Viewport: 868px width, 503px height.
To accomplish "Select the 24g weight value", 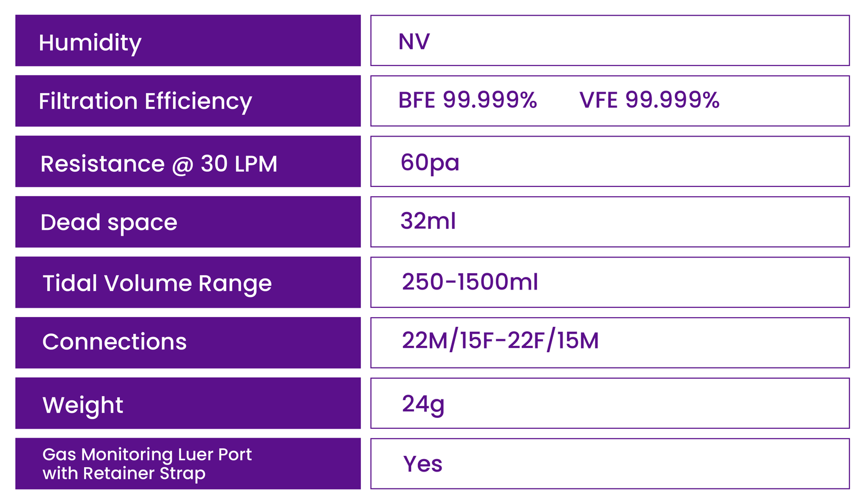I will [423, 404].
